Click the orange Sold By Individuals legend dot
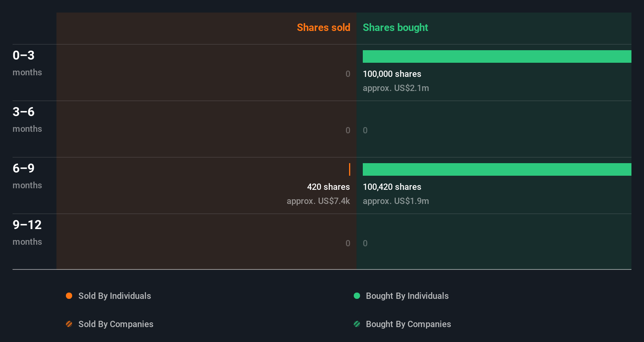Viewport: 644px width, 342px height. 69,296
